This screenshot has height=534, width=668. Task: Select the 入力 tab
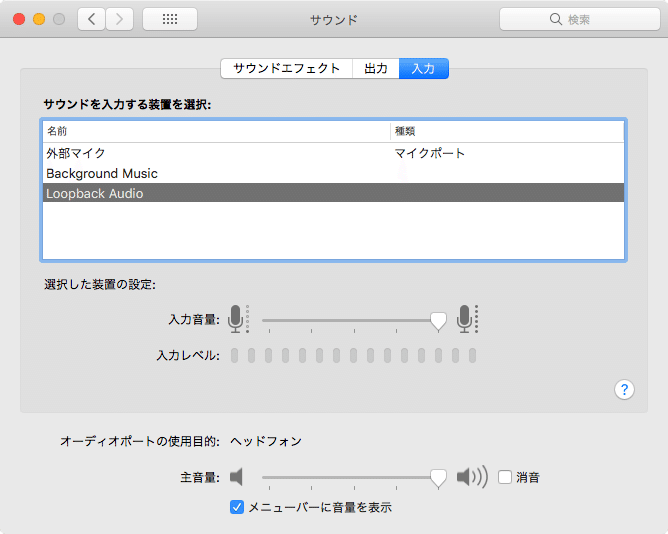[x=423, y=69]
